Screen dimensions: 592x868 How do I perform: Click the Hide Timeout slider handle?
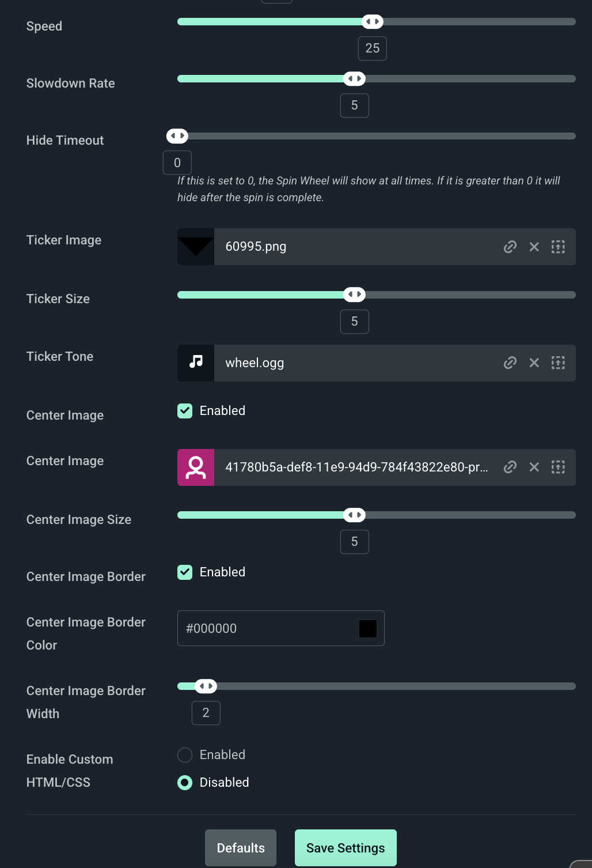[177, 136]
